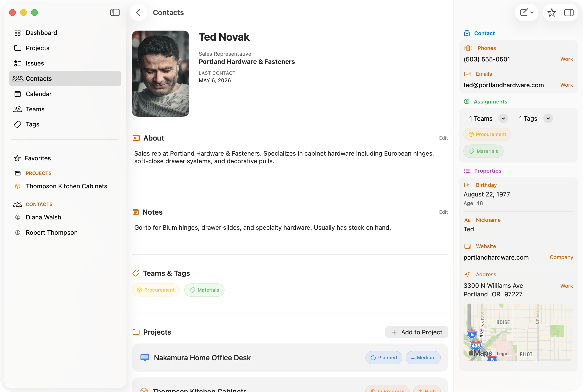The image size is (583, 392).
Task: Click the Teams & Tags tag icon
Action: [x=136, y=273]
